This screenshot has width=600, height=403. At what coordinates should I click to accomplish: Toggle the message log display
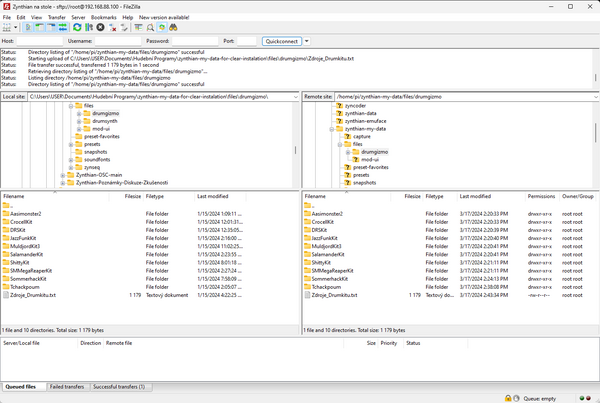(27, 27)
